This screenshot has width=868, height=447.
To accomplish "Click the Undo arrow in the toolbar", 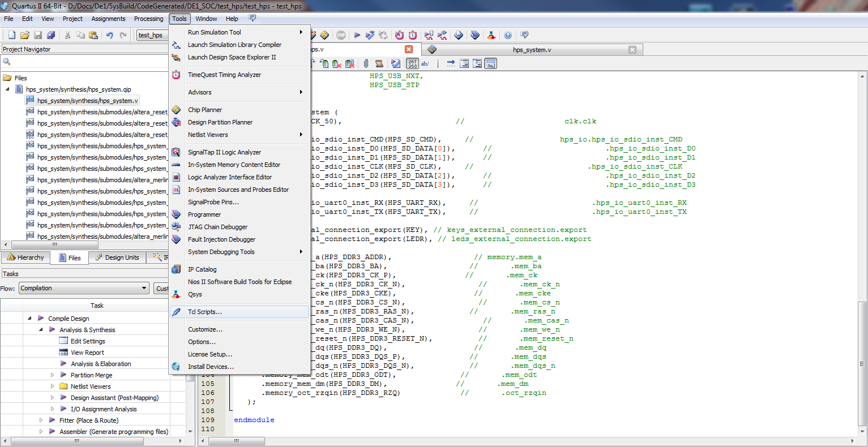I will point(110,35).
